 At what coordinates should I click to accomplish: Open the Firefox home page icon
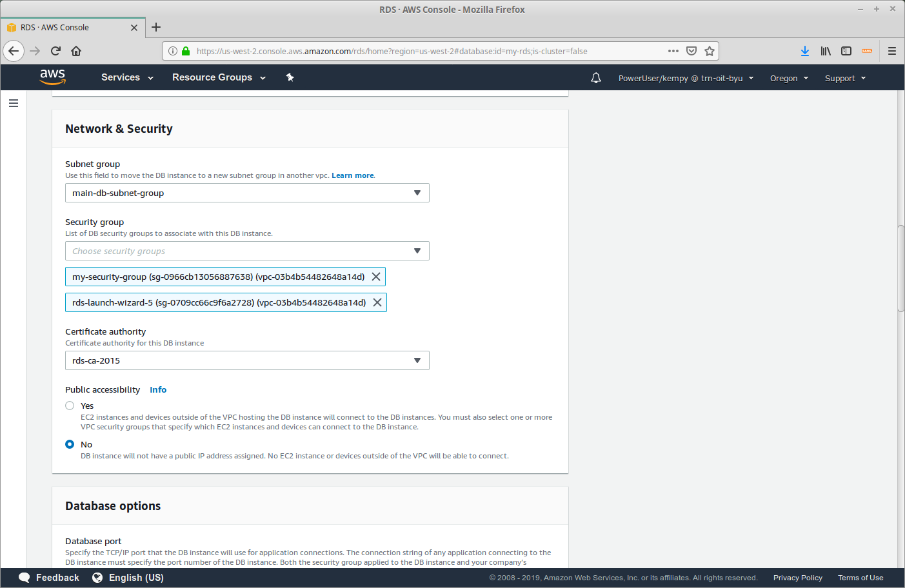click(76, 51)
